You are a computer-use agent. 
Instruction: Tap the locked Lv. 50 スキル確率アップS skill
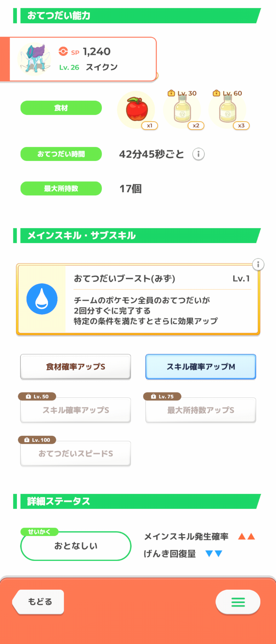tap(76, 410)
